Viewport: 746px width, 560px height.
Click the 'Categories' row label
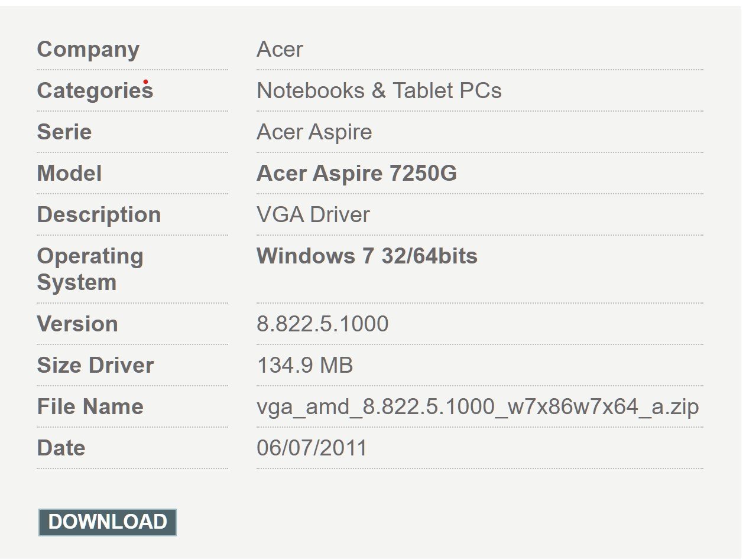click(95, 91)
